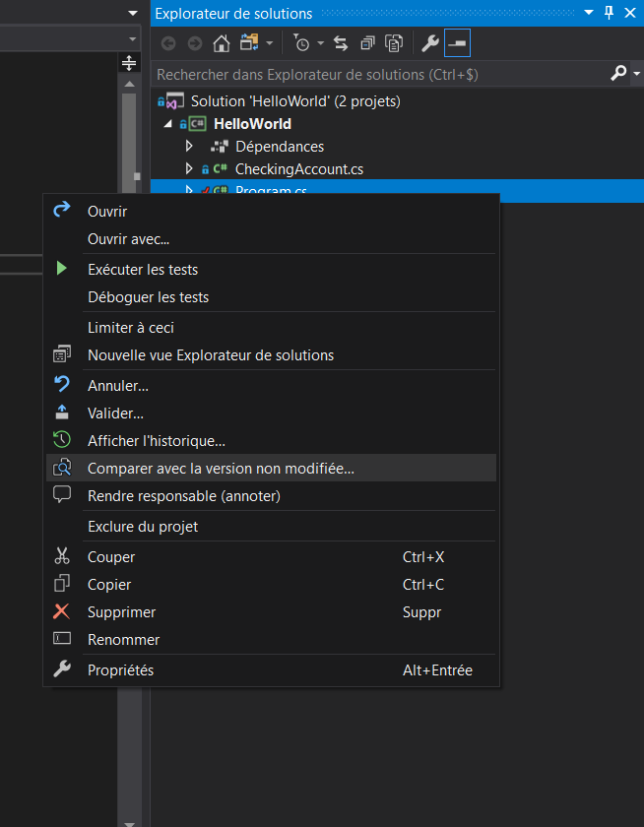
Task: Choose Ouvrir avec... in the context menu
Action: click(271, 239)
